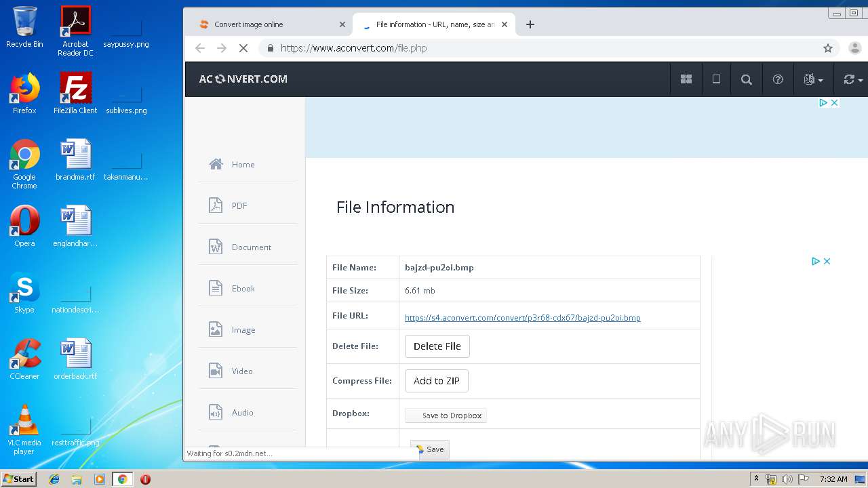
Task: Select the Firefox desktop icon
Action: [x=24, y=94]
